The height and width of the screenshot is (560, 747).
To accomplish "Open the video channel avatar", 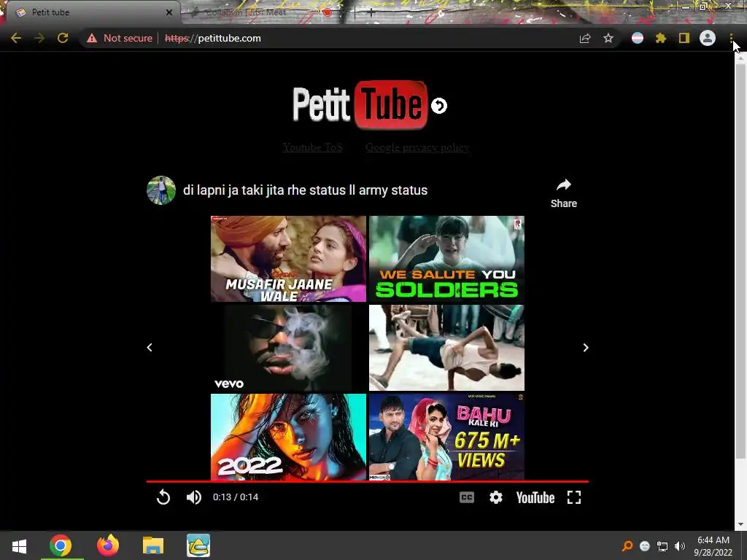I will pos(161,190).
